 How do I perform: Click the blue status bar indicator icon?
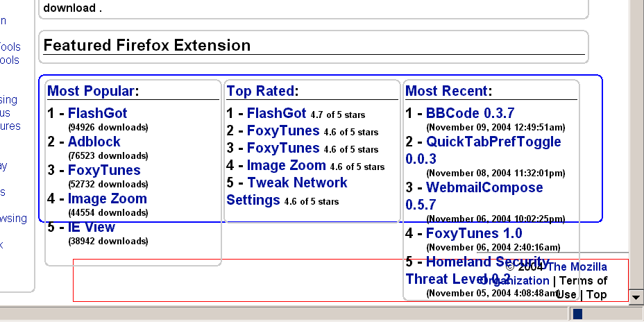(x=578, y=314)
